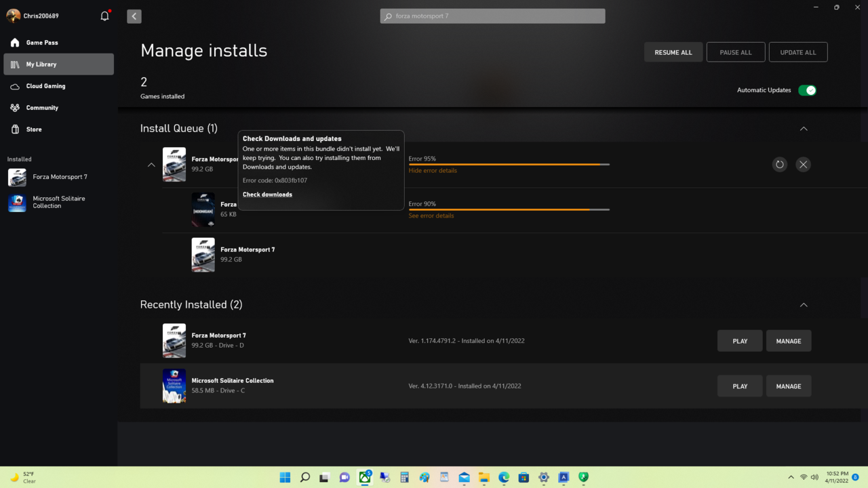
Task: Collapse the Forza Motorsport 7 bundle items
Action: 151,165
